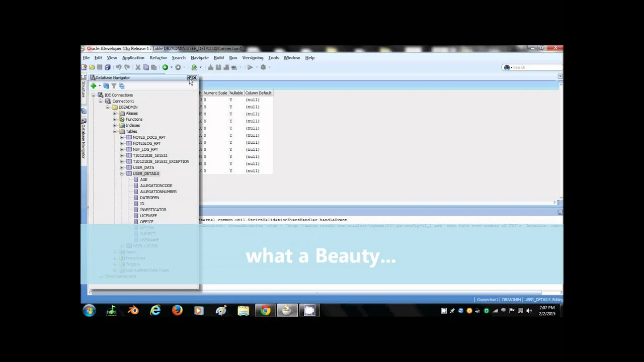
Task: Select the ALLEGATIONCODE column
Action: (x=156, y=186)
